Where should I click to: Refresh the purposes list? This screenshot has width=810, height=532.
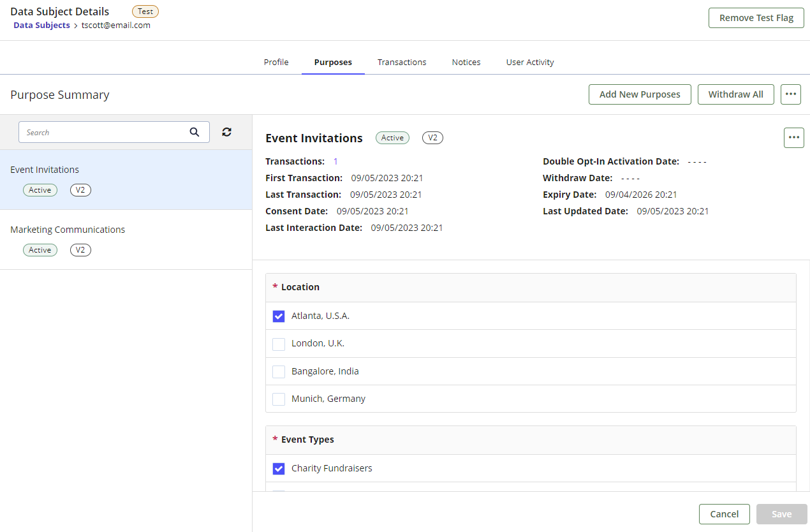[x=226, y=132]
